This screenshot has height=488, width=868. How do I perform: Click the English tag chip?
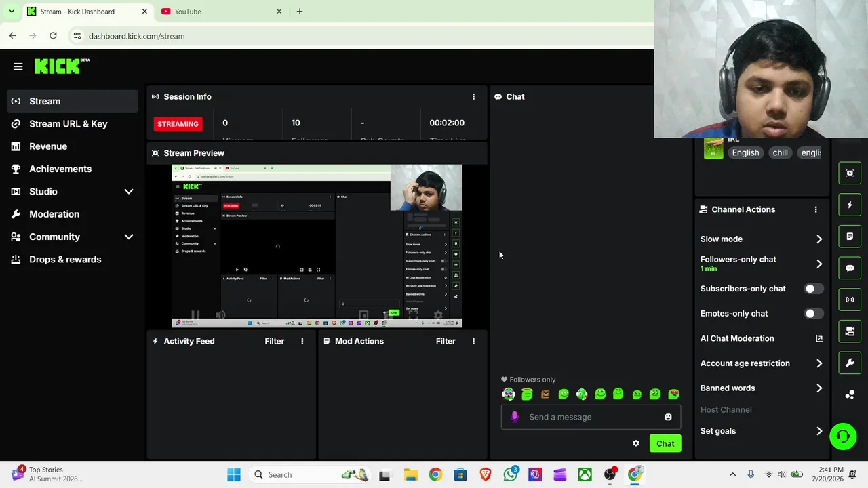click(x=745, y=152)
